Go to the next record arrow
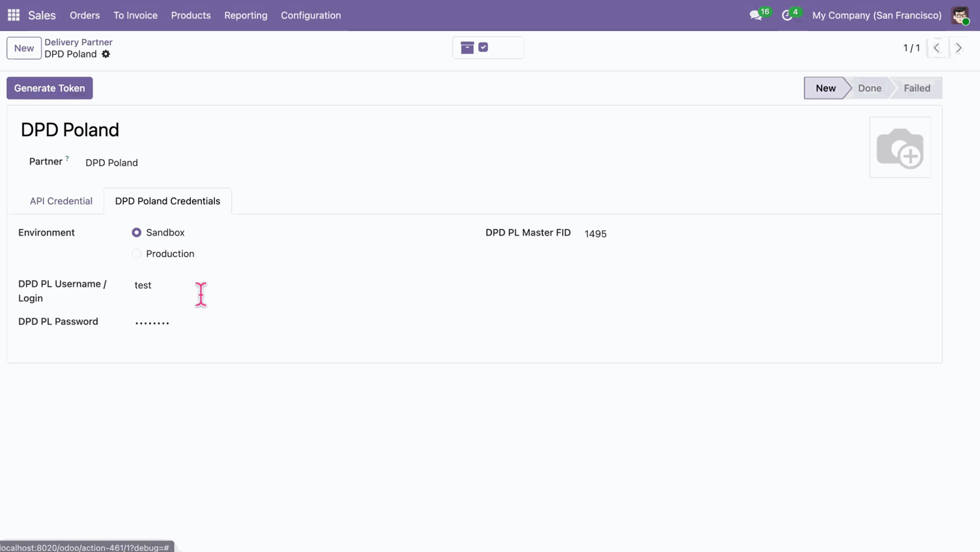This screenshot has height=552, width=980. (959, 48)
